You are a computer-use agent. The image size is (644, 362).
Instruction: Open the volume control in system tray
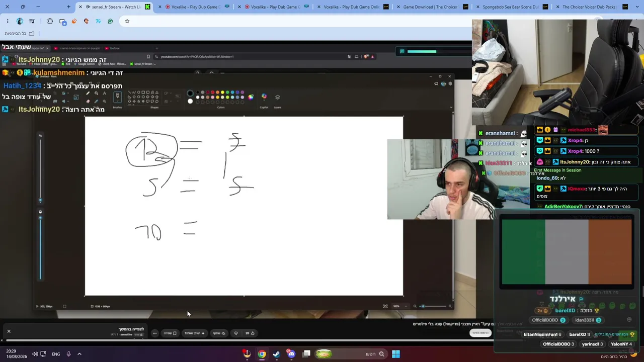35,354
